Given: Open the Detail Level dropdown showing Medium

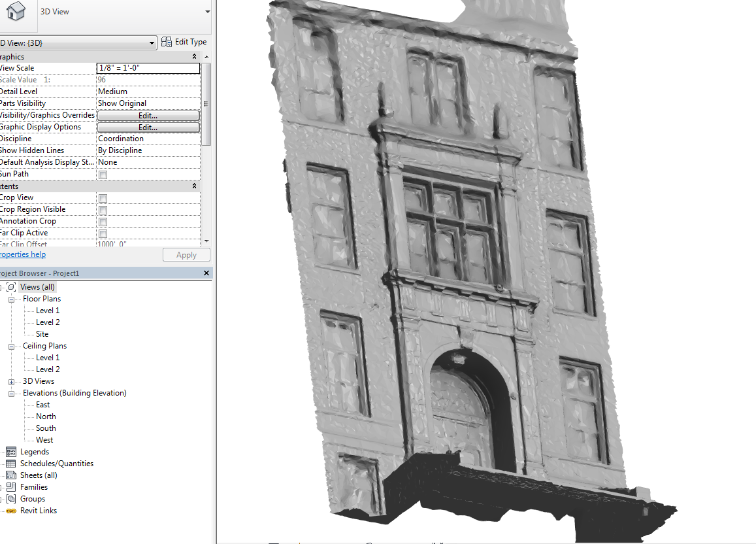Looking at the screenshot, I should pos(148,91).
